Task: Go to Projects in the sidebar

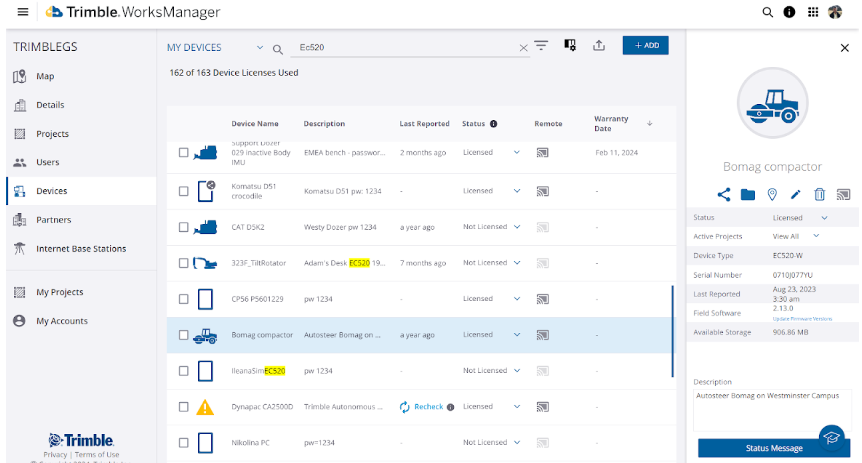Action: coord(51,134)
